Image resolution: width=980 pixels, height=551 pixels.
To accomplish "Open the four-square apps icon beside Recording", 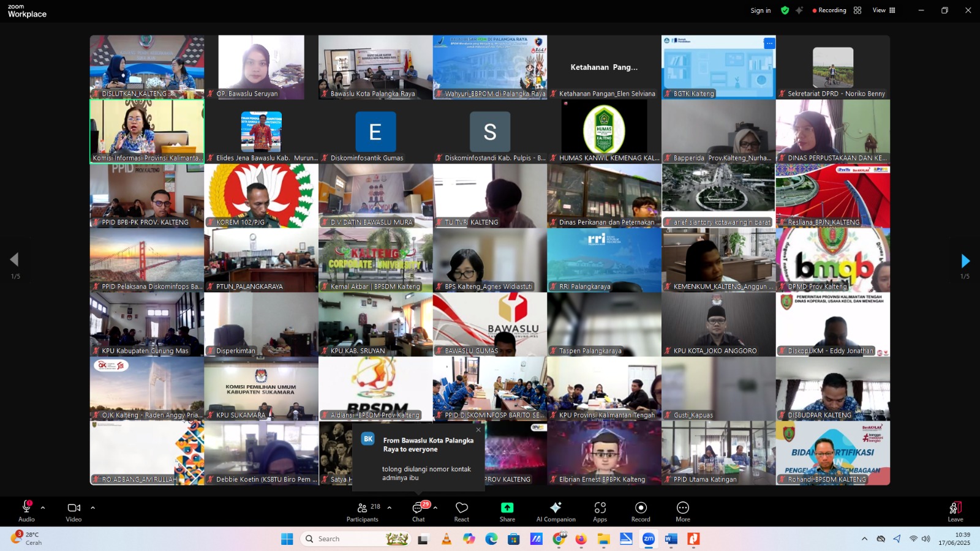I will click(x=858, y=10).
